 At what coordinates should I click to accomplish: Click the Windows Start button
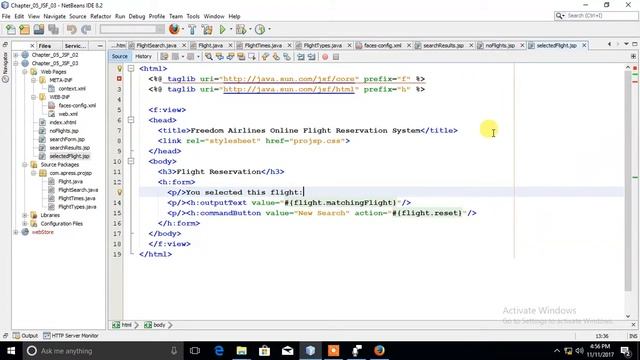tap(11, 351)
